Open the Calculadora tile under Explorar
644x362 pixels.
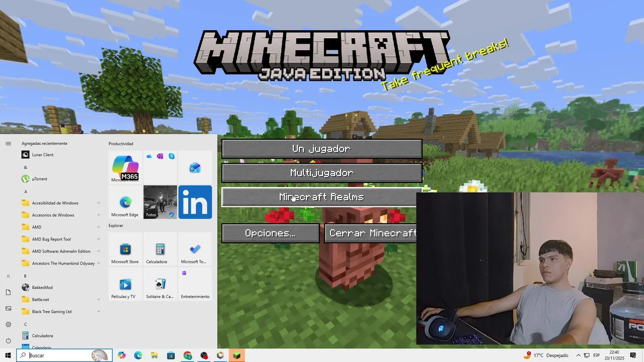160,249
